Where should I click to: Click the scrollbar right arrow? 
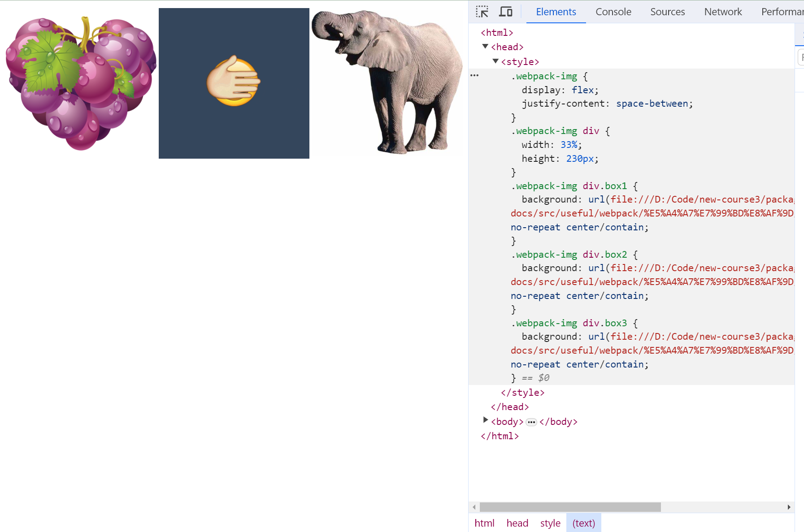[x=789, y=507]
